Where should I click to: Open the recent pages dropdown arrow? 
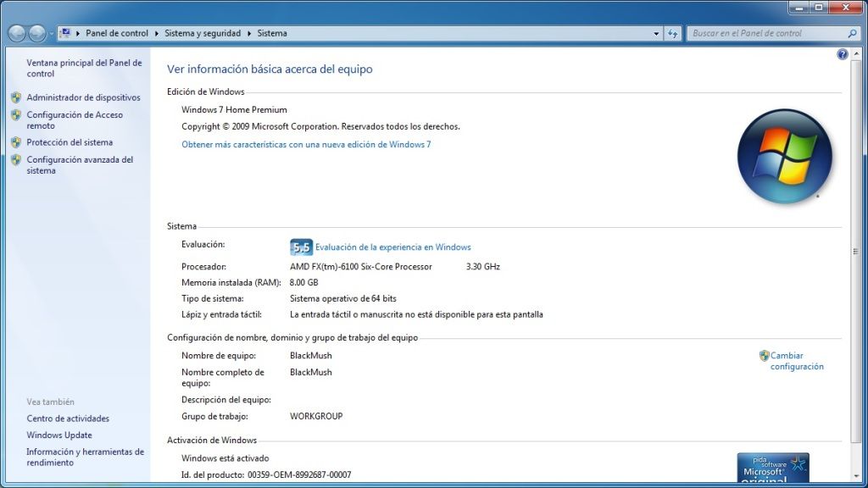click(51, 34)
